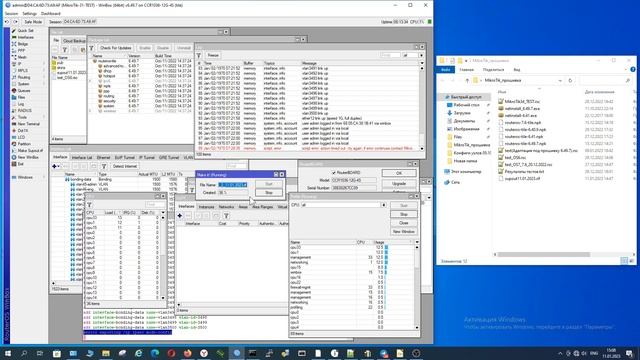Click the File Explorer search box

[605, 81]
